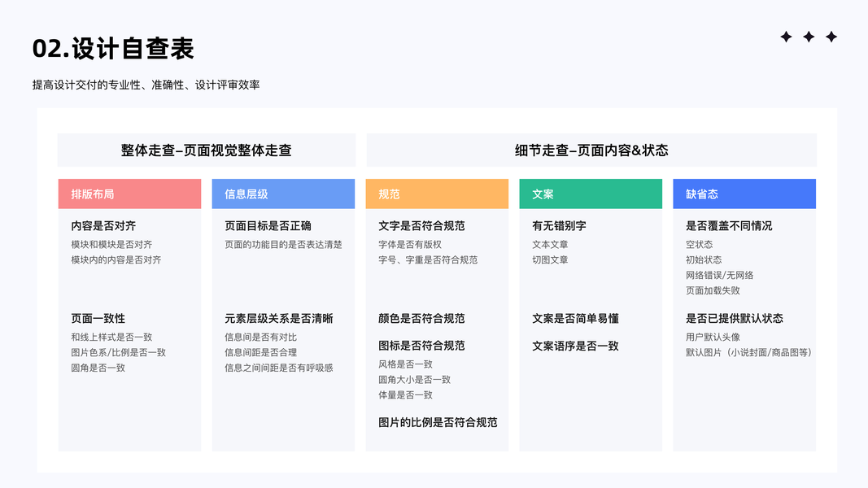Click the 页面目标是否正确 heading

tap(268, 226)
